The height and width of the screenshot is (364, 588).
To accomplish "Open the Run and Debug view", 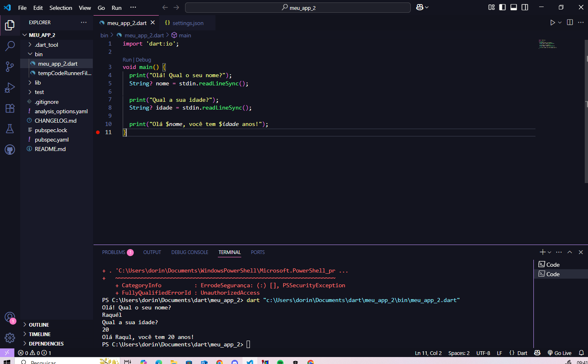I will coord(10,87).
